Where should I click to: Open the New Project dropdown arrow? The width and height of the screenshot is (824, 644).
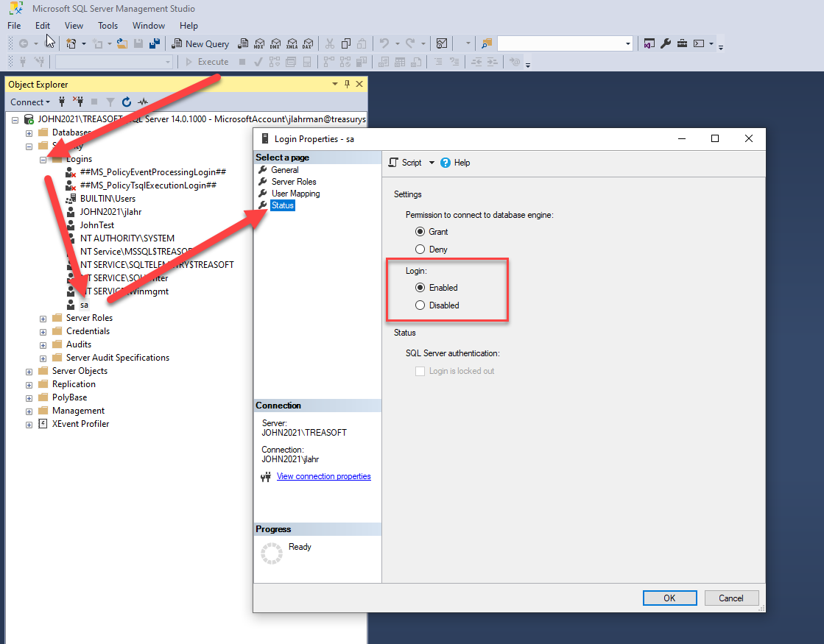coord(83,43)
